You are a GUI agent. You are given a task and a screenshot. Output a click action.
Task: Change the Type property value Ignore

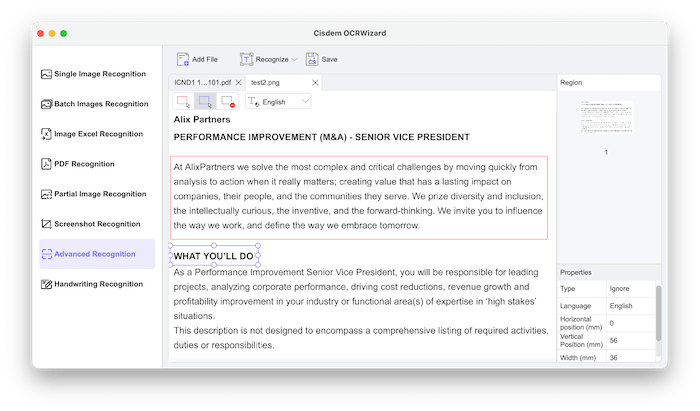pyautogui.click(x=630, y=288)
